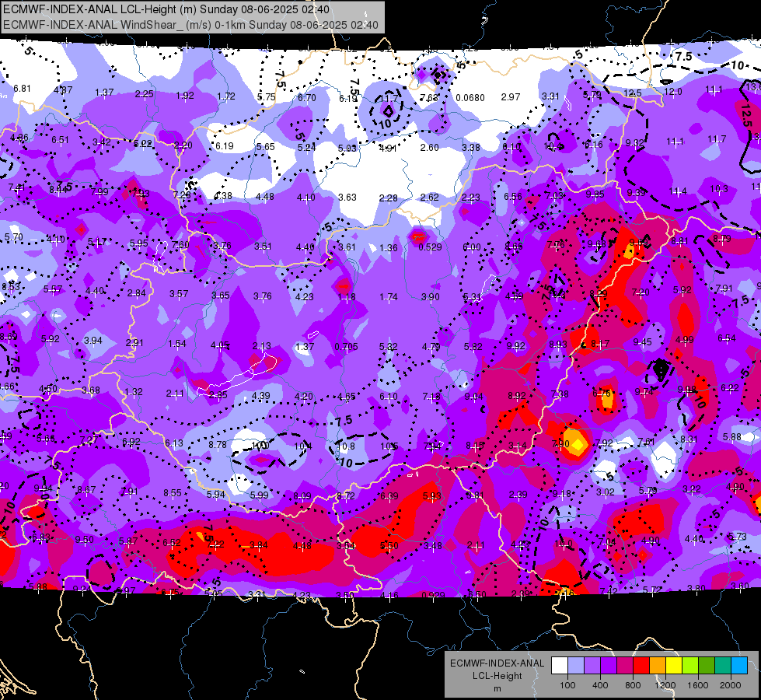761x700 pixels.
Task: Click the WindShear 0-1km title line
Action: click(190, 25)
